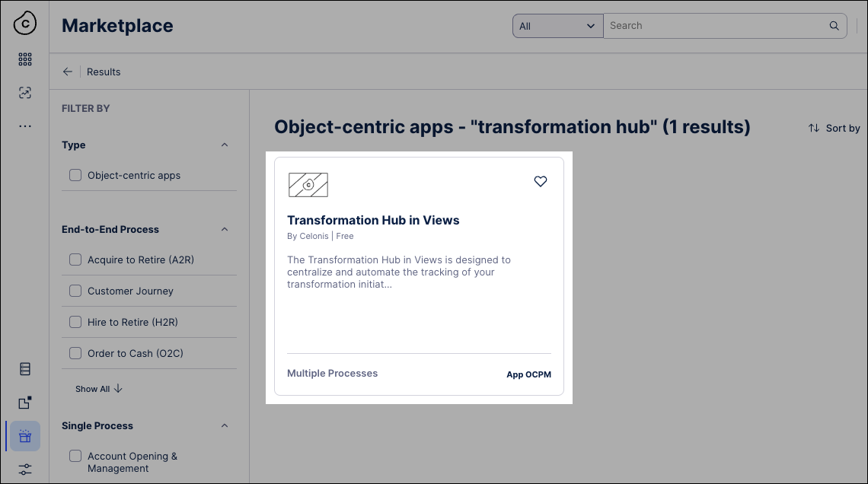This screenshot has height=484, width=868.
Task: Open the Transformation Hub in Views title
Action: click(373, 220)
